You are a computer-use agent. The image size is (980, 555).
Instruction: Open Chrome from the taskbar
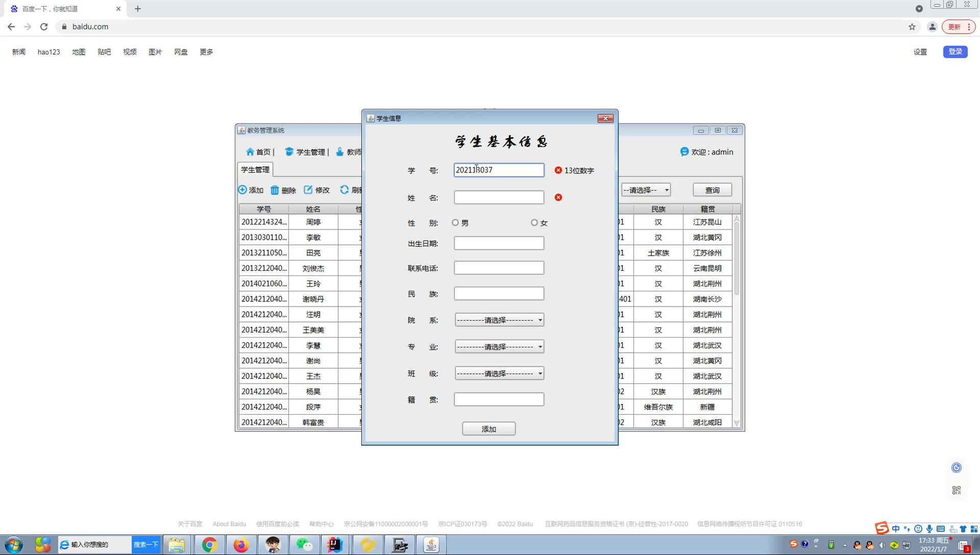(x=209, y=545)
